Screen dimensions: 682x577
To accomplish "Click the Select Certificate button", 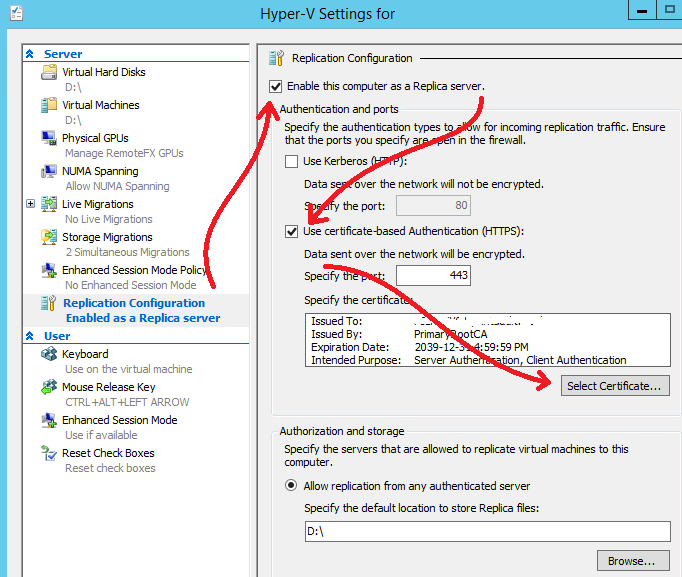I will tap(614, 386).
